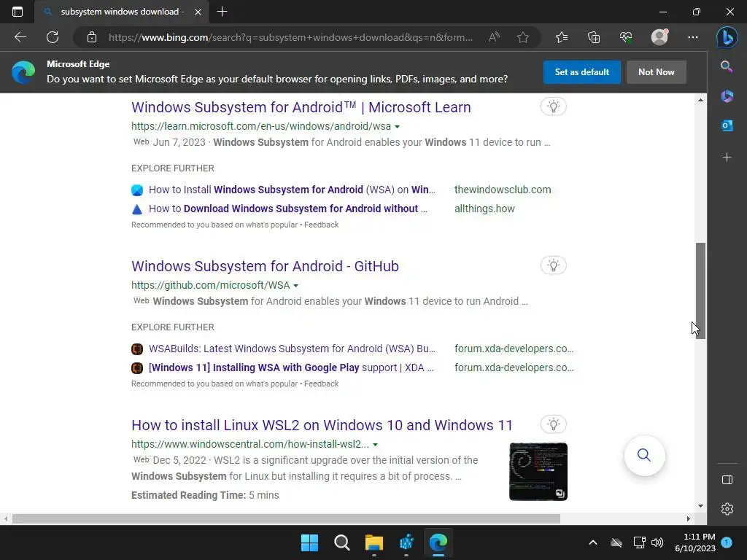Open sidebar Search icon
This screenshot has width=747, height=560.
(727, 66)
